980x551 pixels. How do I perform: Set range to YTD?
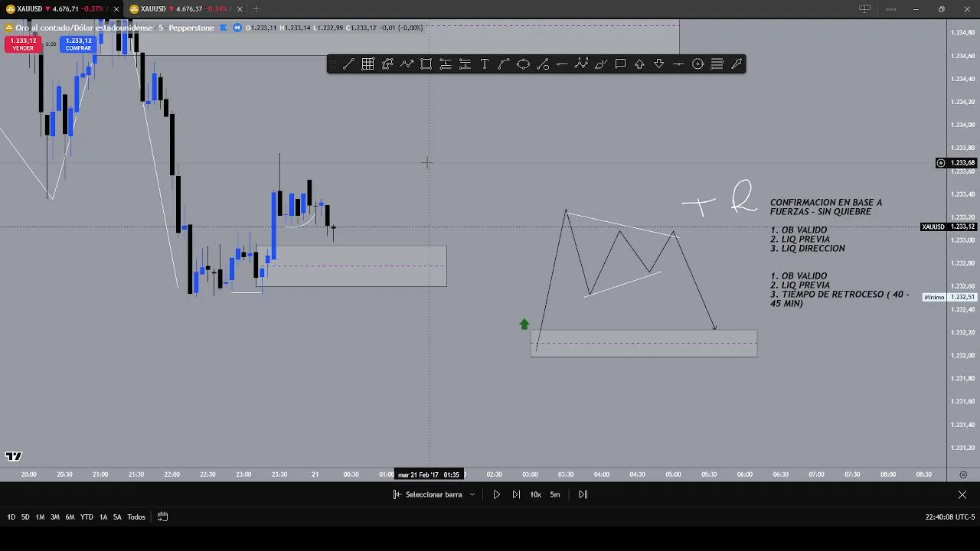pyautogui.click(x=87, y=517)
